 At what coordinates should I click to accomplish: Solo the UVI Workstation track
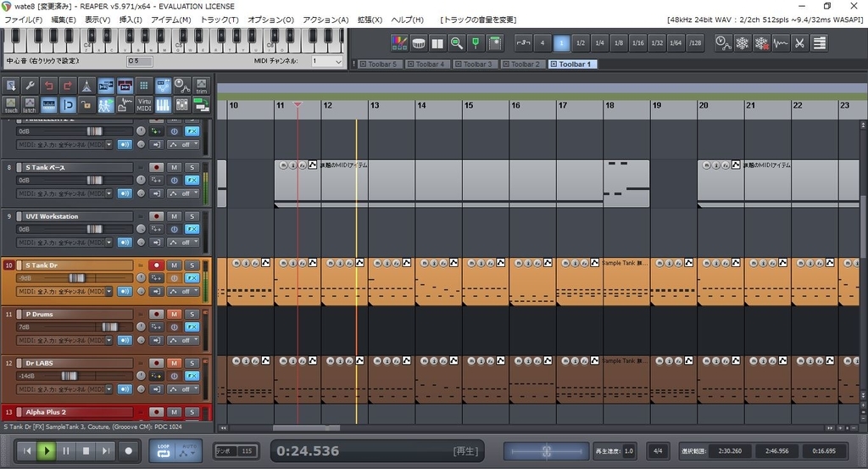coord(192,216)
